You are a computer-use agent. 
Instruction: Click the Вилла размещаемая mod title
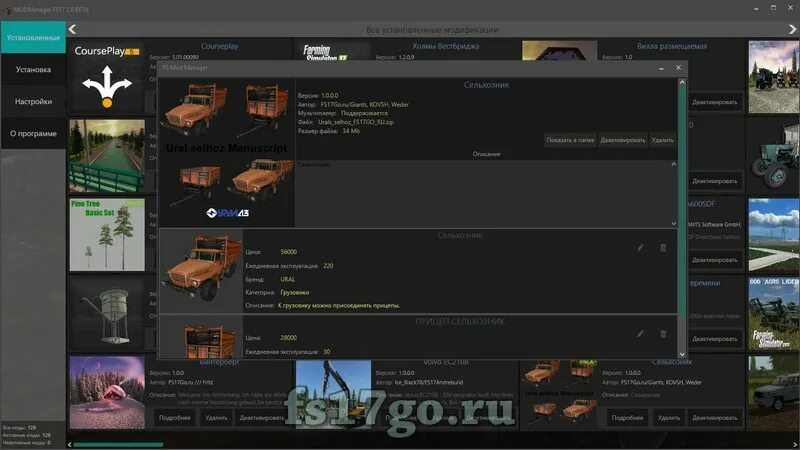[x=672, y=46]
